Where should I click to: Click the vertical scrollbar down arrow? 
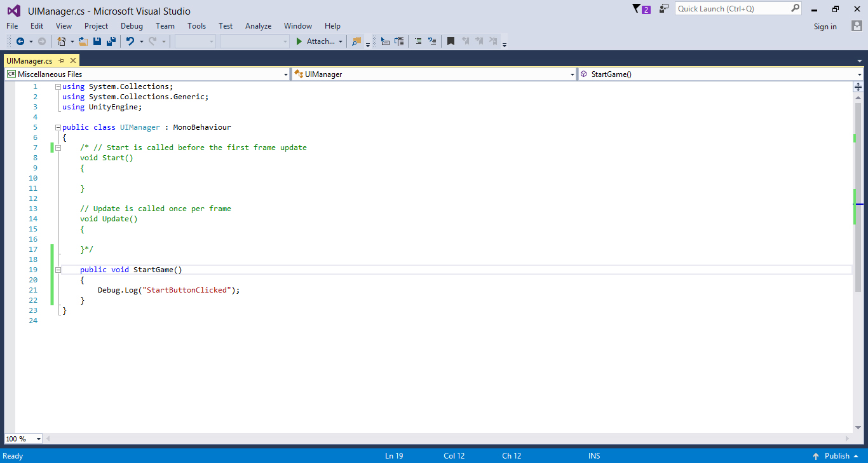[x=858, y=428]
